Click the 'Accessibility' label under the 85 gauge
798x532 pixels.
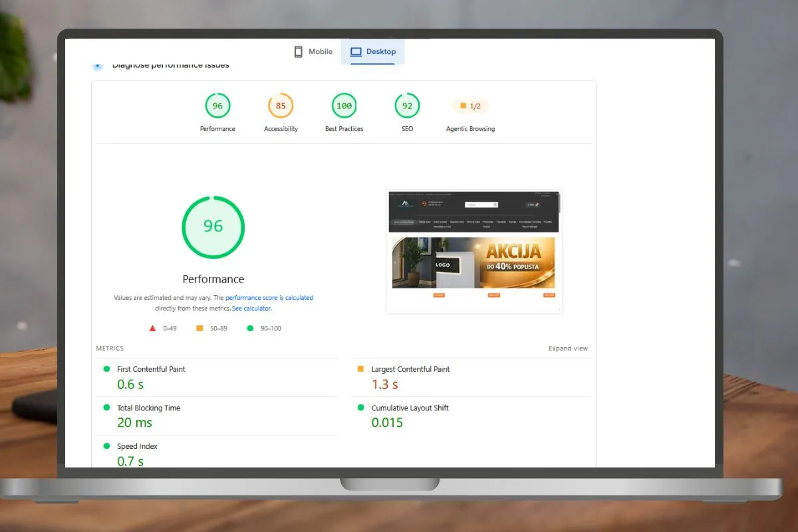(281, 129)
